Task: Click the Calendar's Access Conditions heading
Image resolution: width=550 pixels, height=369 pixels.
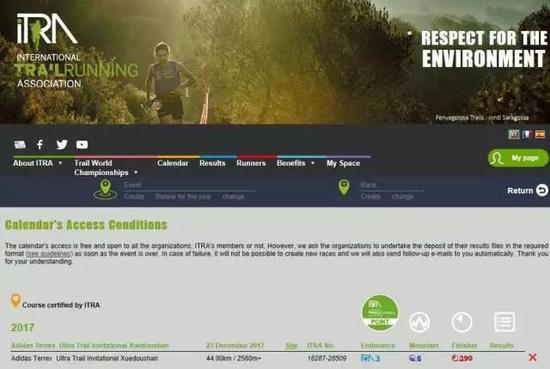Action: pos(86,225)
